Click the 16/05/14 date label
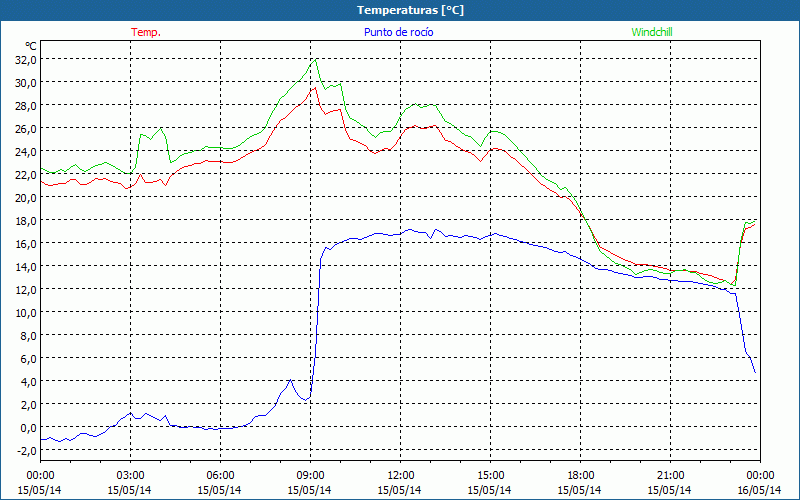 [x=760, y=490]
